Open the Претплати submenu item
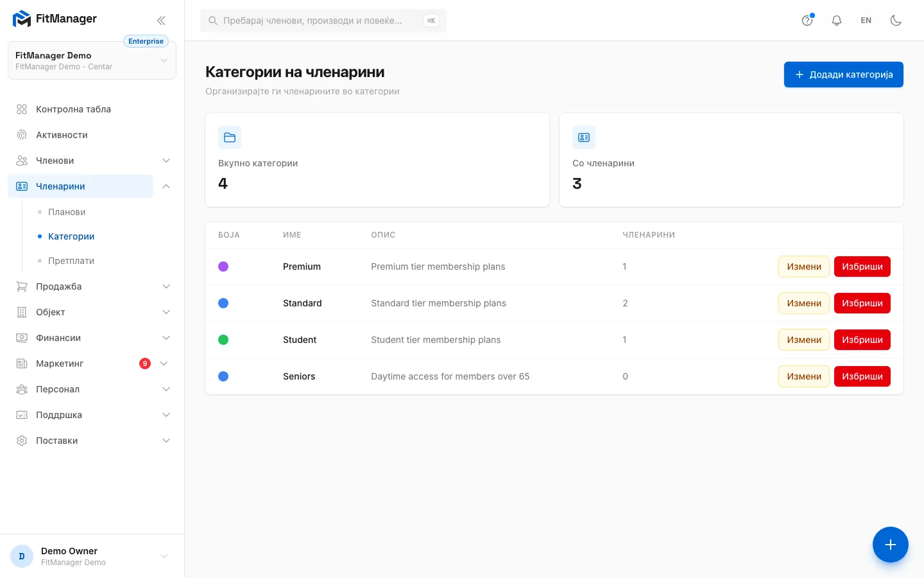 coord(71,261)
